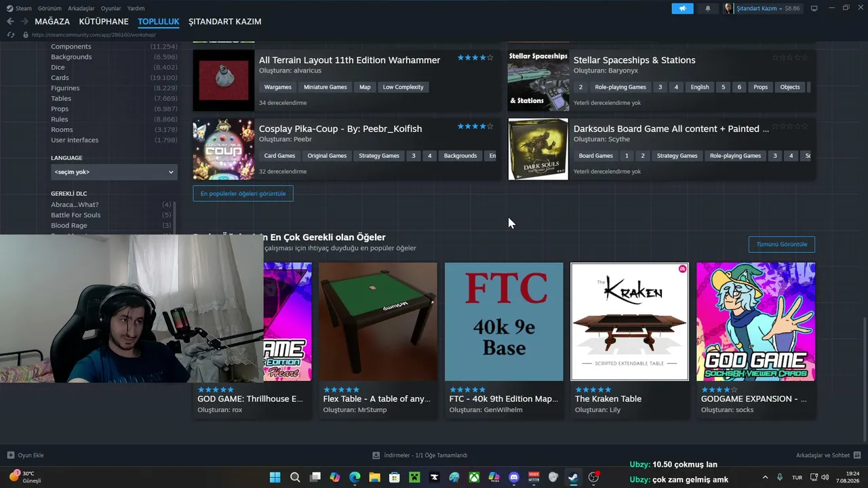
Task: Open Microsoft Store from the taskbar
Action: (394, 477)
